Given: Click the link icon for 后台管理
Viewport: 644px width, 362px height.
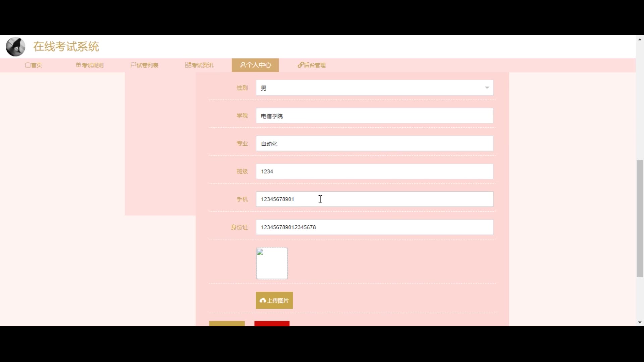Looking at the screenshot, I should coord(300,65).
